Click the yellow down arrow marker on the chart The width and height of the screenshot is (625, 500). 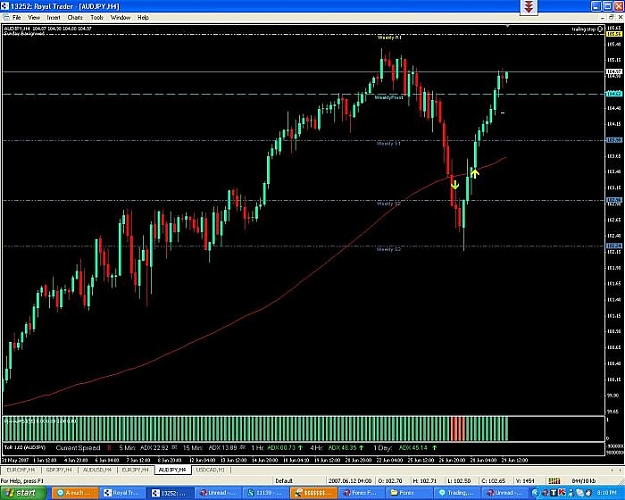pyautogui.click(x=455, y=185)
